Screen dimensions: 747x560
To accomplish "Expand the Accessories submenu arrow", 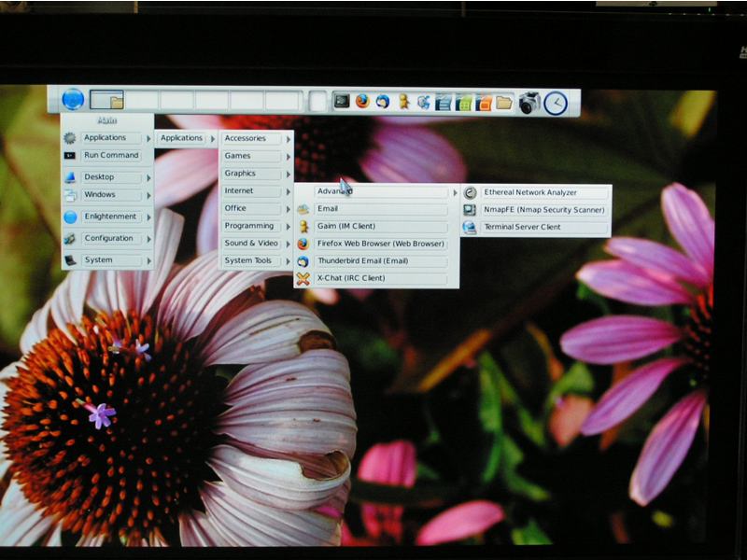I will coord(289,139).
